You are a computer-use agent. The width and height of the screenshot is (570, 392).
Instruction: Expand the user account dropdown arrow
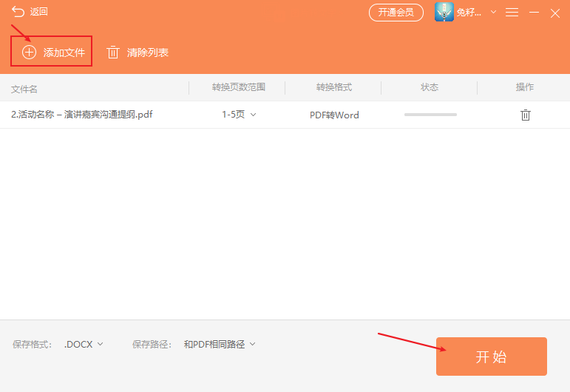coord(493,12)
